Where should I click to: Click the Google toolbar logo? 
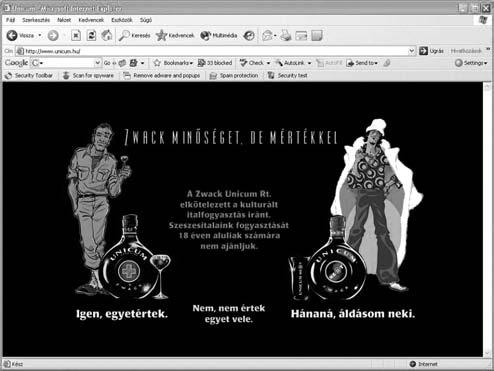click(16, 63)
